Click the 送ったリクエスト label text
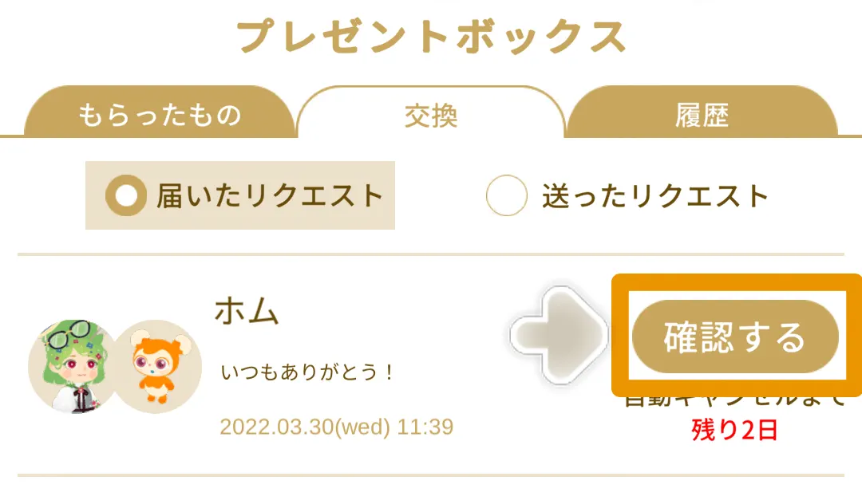This screenshot has width=862, height=504. pos(655,195)
